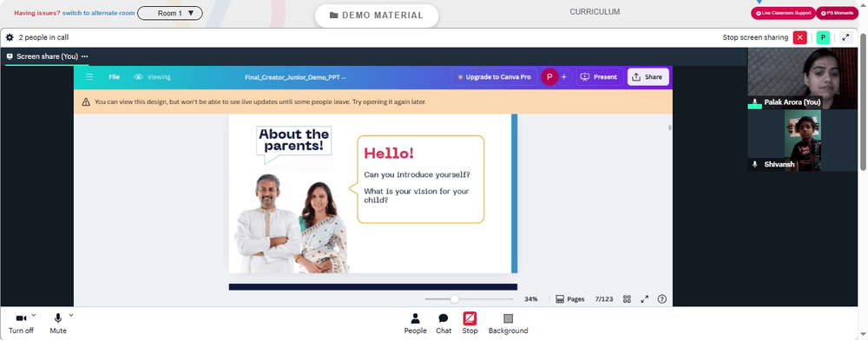Click the mic icon next to Shivansh
The width and height of the screenshot is (868, 340).
click(754, 164)
